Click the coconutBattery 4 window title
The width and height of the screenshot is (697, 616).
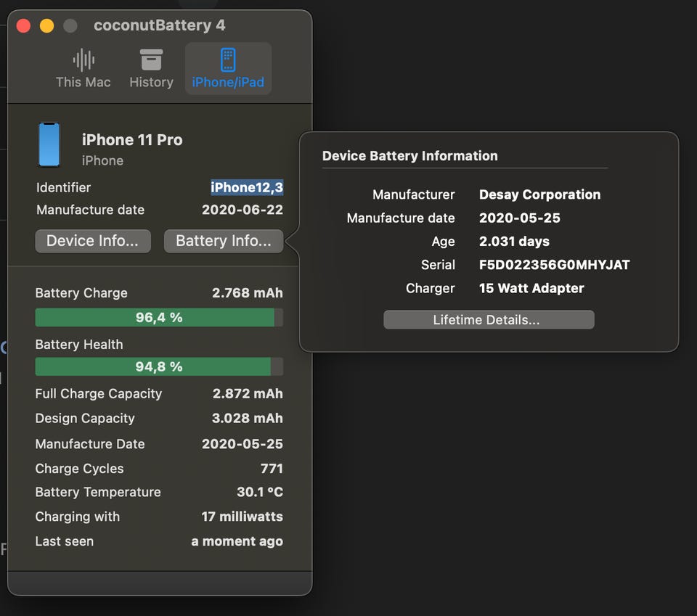160,25
